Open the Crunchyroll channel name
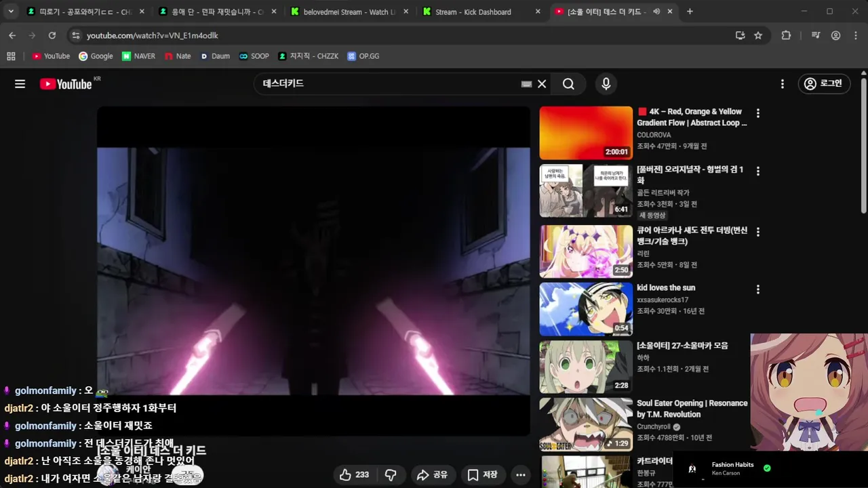 [654, 427]
